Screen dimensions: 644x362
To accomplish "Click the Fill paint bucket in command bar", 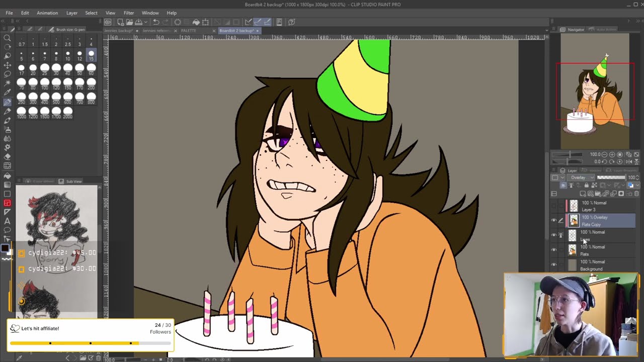I will pos(196,22).
